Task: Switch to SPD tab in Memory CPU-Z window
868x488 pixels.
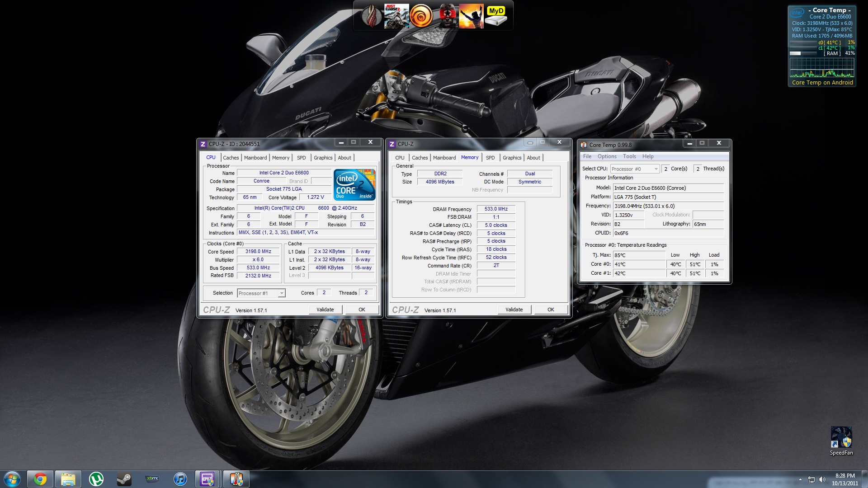Action: point(490,158)
